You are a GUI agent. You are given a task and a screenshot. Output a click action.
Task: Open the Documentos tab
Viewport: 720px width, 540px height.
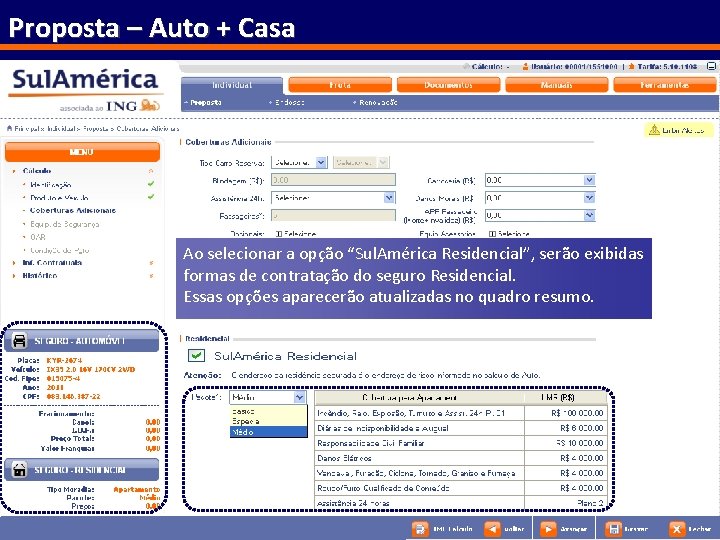(x=448, y=85)
